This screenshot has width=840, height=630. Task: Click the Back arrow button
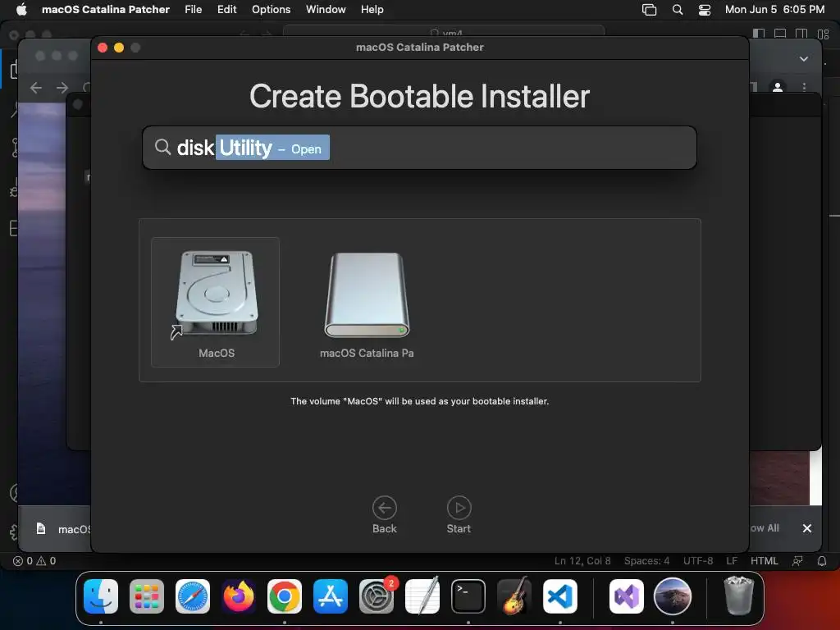point(384,515)
